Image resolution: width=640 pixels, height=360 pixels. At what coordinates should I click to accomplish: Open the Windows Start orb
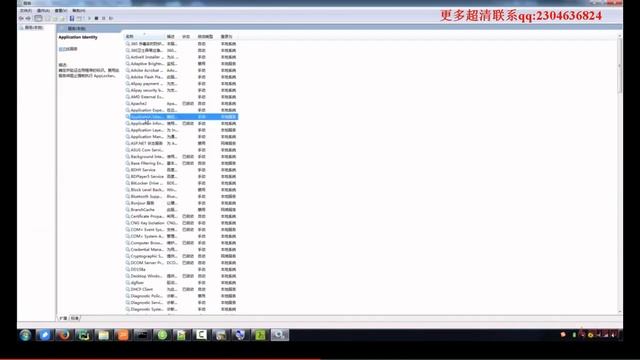(25, 335)
